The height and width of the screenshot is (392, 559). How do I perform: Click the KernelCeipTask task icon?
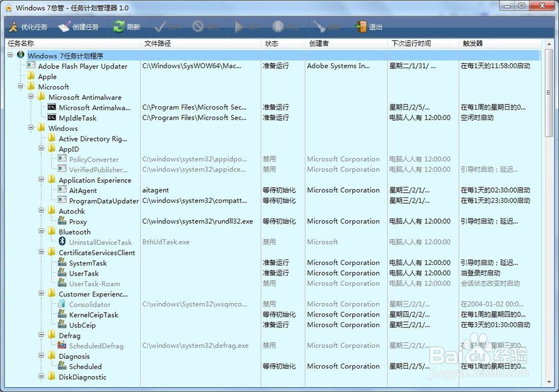[x=62, y=314]
